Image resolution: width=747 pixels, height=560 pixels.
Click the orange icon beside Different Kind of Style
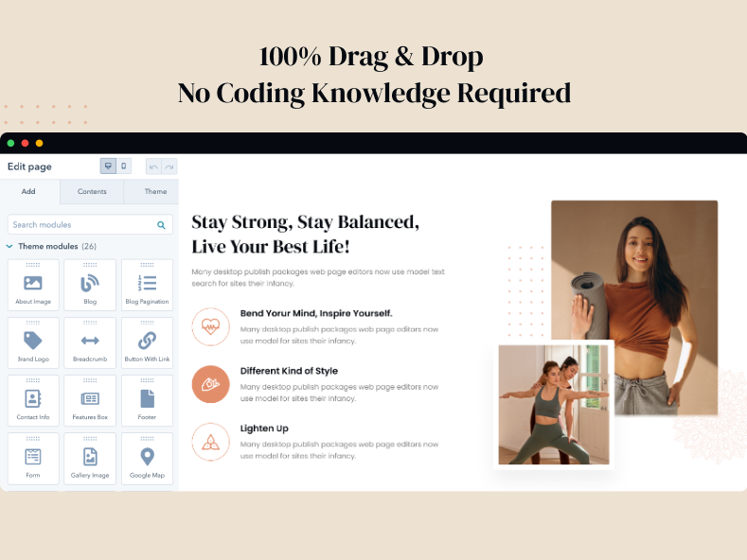click(210, 384)
